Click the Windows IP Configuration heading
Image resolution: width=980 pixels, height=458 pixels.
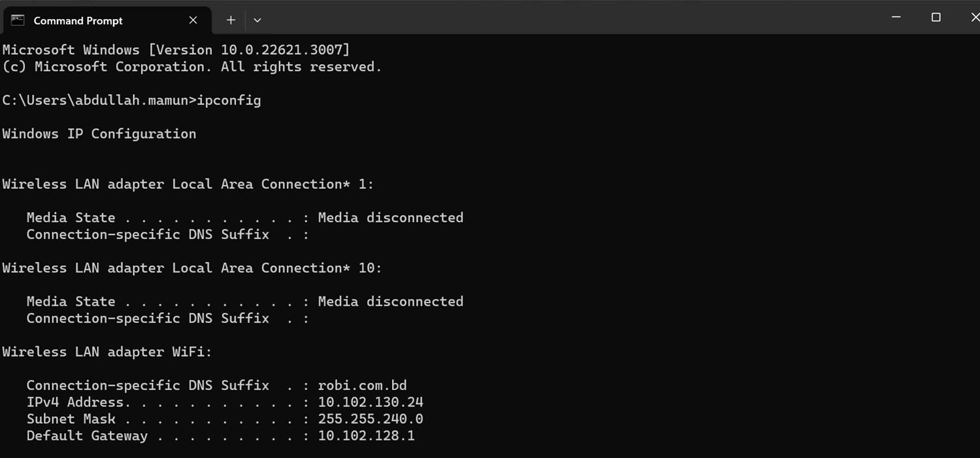(99, 134)
